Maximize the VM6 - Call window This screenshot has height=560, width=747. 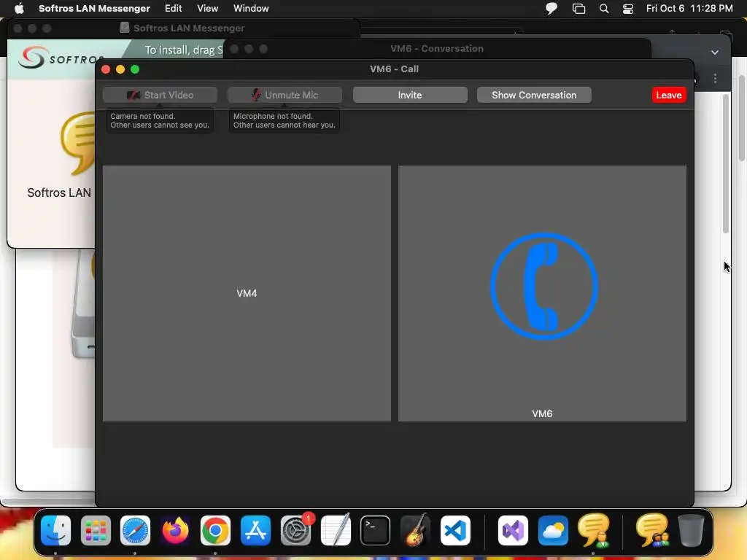pos(135,69)
